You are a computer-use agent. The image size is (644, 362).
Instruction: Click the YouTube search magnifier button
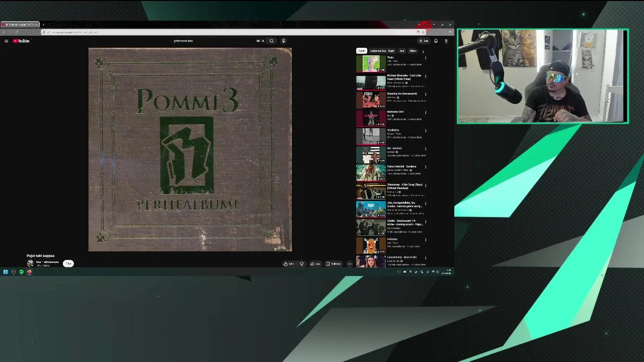click(x=271, y=41)
